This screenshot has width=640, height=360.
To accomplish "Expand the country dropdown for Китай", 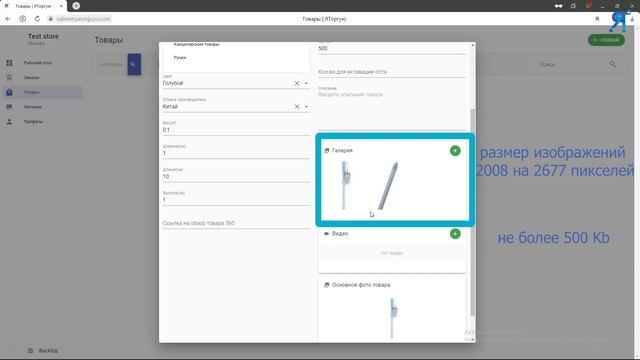I will pos(306,107).
